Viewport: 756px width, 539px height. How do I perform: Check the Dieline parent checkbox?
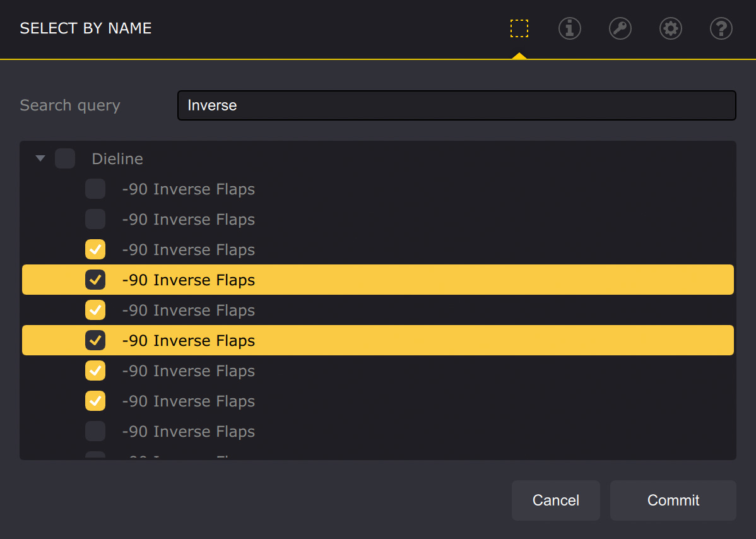pos(64,158)
